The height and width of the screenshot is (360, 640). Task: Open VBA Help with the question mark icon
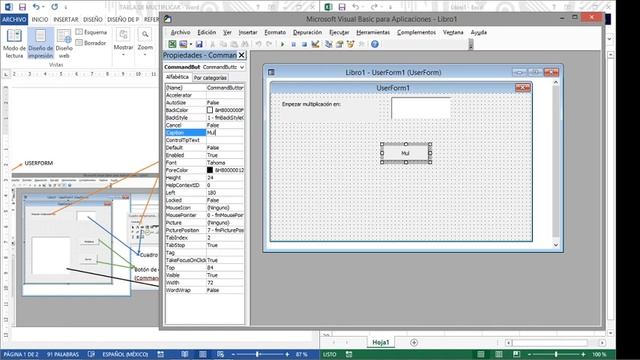tap(375, 44)
